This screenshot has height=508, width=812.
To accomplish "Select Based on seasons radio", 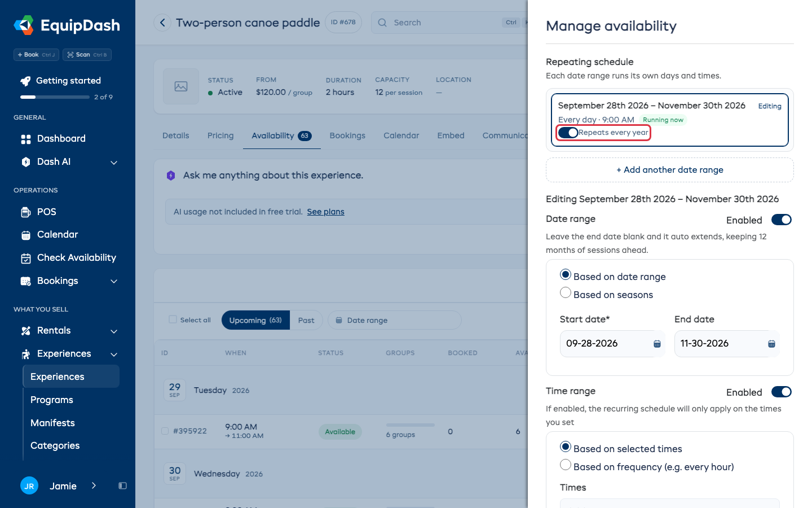I will pyautogui.click(x=566, y=293).
